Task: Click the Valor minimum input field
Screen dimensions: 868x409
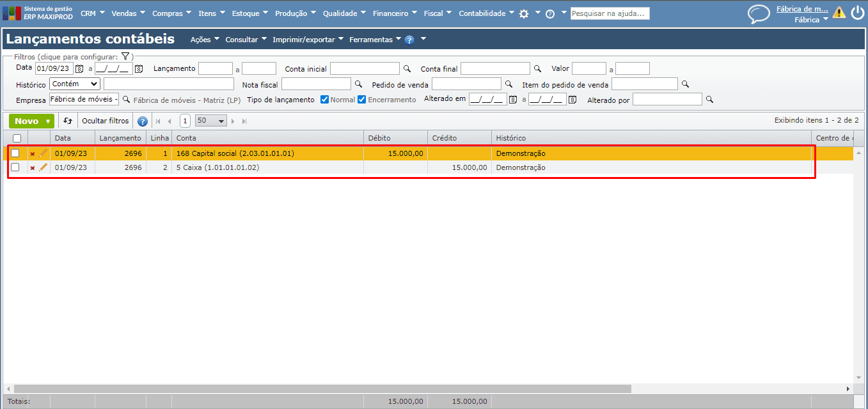Action: click(x=589, y=68)
